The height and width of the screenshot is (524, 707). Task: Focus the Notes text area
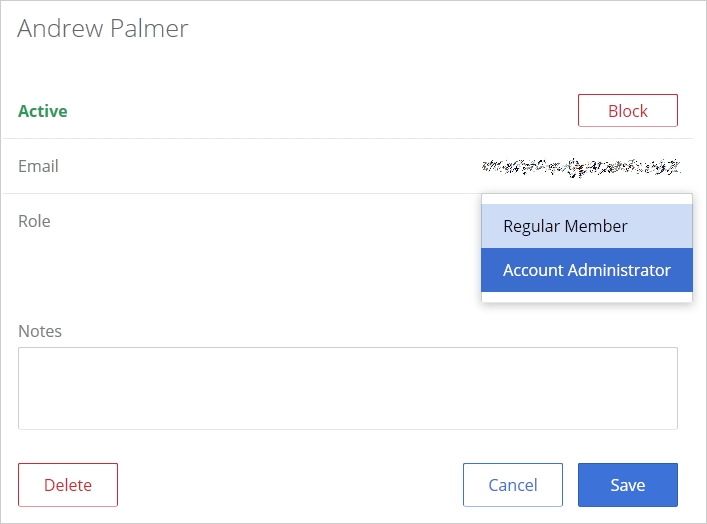click(x=347, y=388)
